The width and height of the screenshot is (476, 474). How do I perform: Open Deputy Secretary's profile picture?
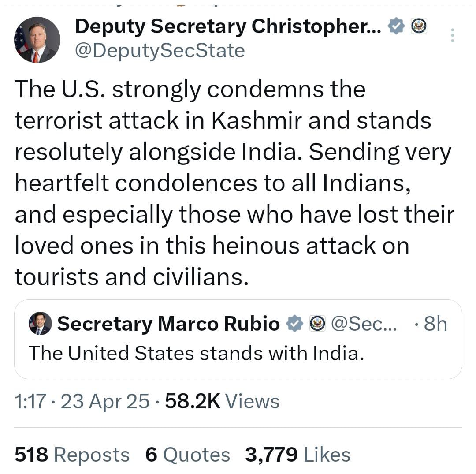click(x=37, y=40)
